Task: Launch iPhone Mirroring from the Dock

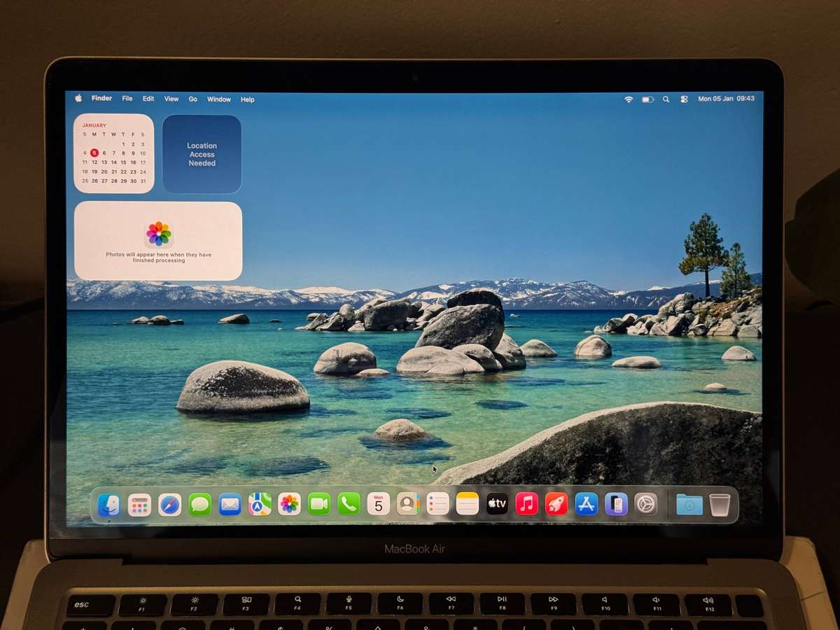Action: point(616,504)
